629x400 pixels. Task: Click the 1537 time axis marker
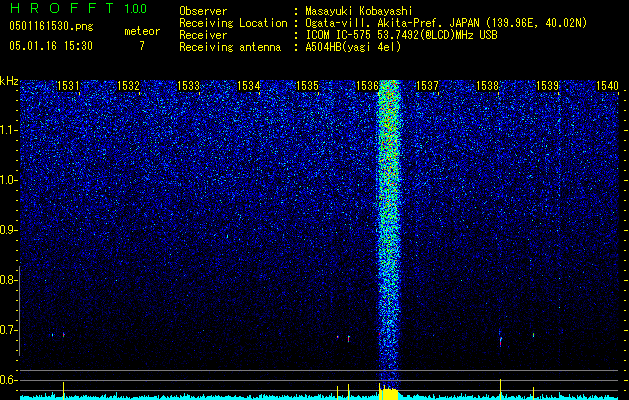tap(427, 85)
